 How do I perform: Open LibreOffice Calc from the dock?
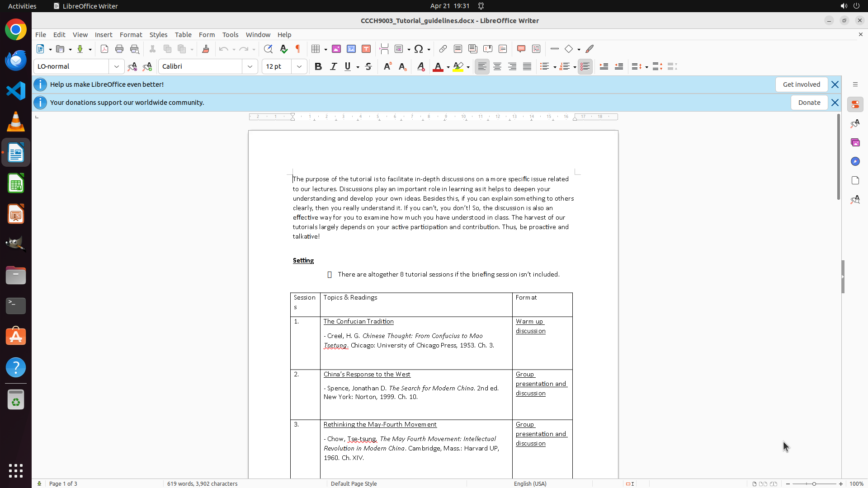pos(16,184)
